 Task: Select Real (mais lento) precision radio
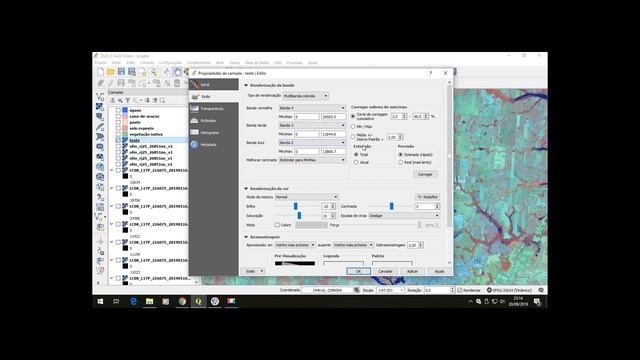400,162
